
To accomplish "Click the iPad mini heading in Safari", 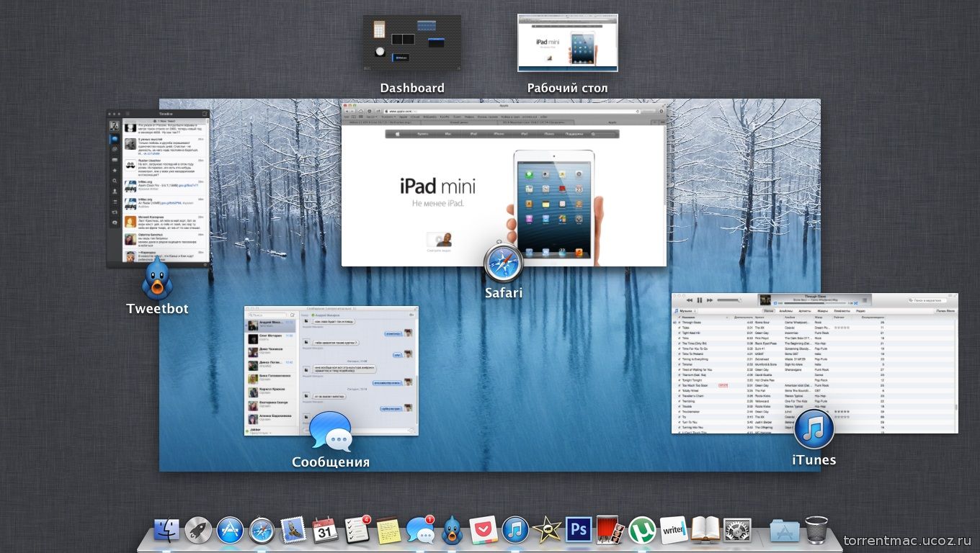I will 437,185.
